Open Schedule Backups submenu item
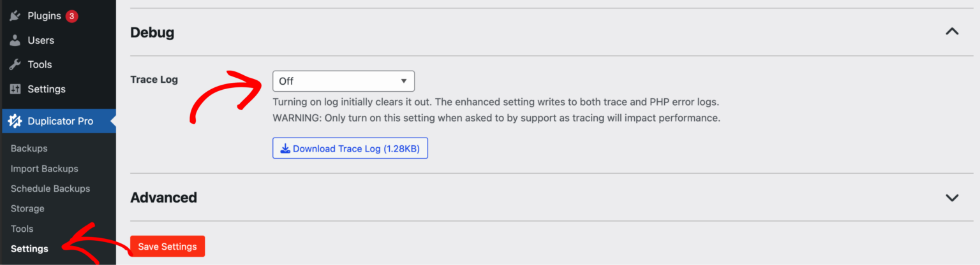980x265 pixels. 50,189
